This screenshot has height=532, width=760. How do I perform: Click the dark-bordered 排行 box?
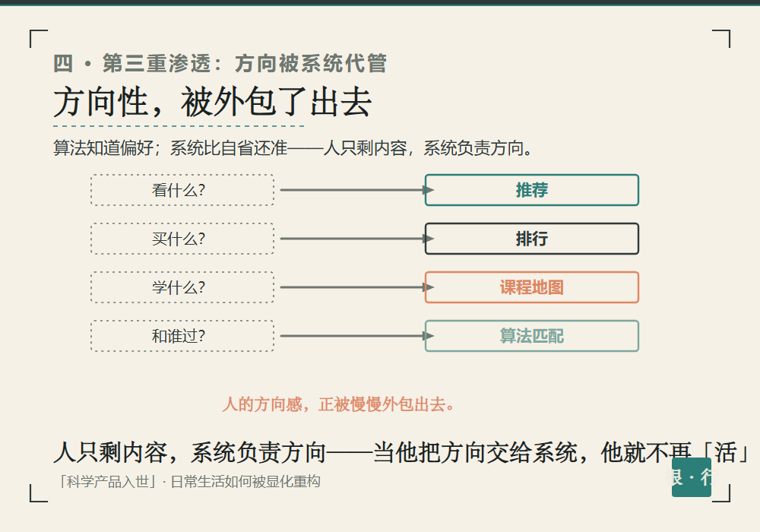[532, 239]
